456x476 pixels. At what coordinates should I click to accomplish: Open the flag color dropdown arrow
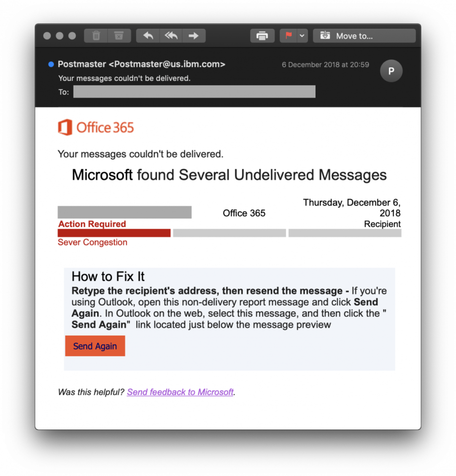302,36
